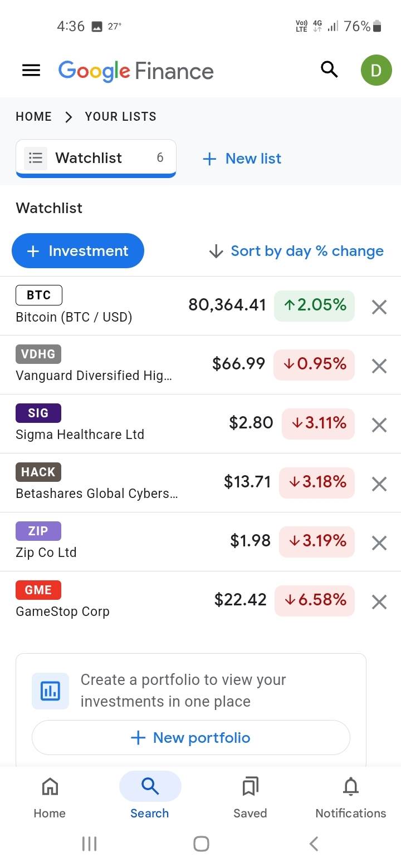Tap the search magnifier icon in header

click(x=329, y=70)
